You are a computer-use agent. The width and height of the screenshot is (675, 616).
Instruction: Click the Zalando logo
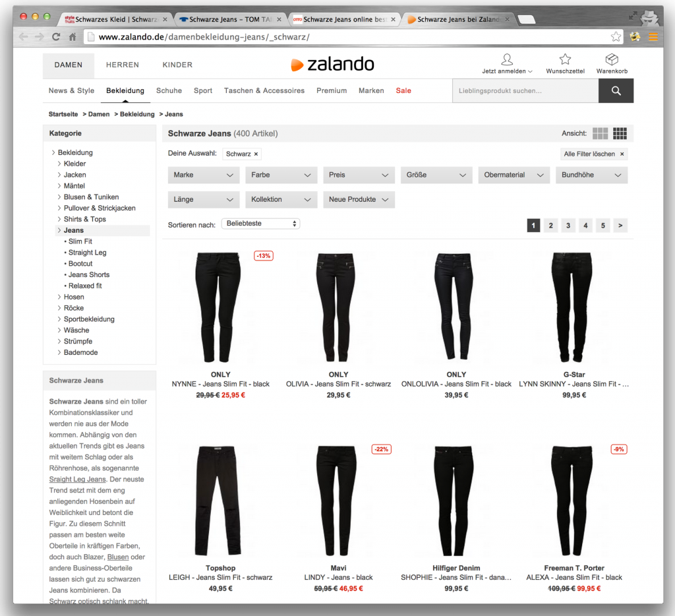coord(332,64)
